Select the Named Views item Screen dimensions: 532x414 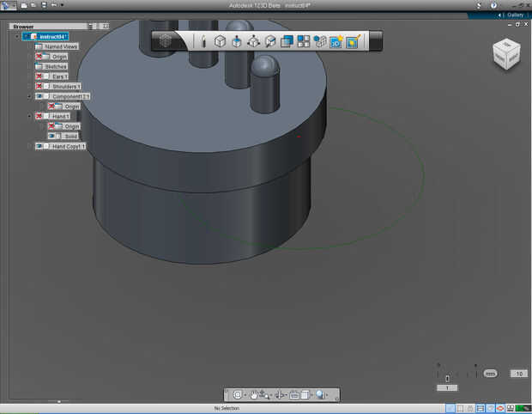pyautogui.click(x=62, y=46)
